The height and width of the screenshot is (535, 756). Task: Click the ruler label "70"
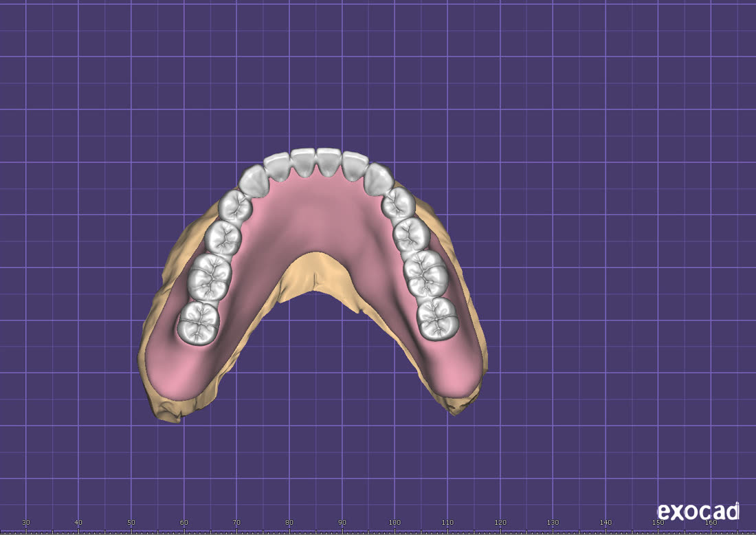pyautogui.click(x=236, y=523)
